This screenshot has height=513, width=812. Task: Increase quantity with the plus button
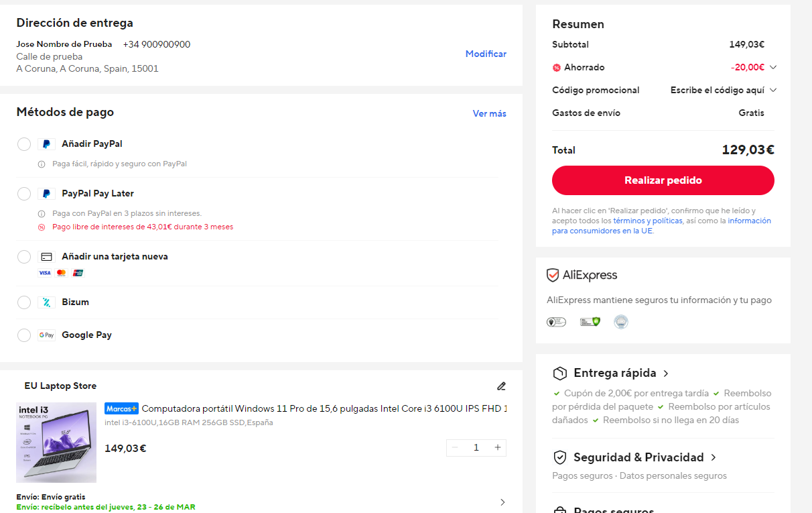click(498, 448)
